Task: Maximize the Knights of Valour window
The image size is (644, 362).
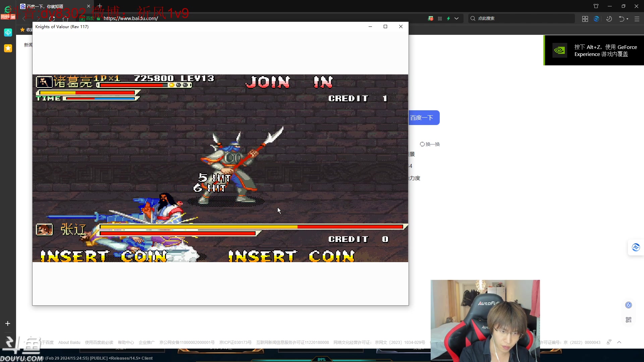Action: tap(385, 26)
